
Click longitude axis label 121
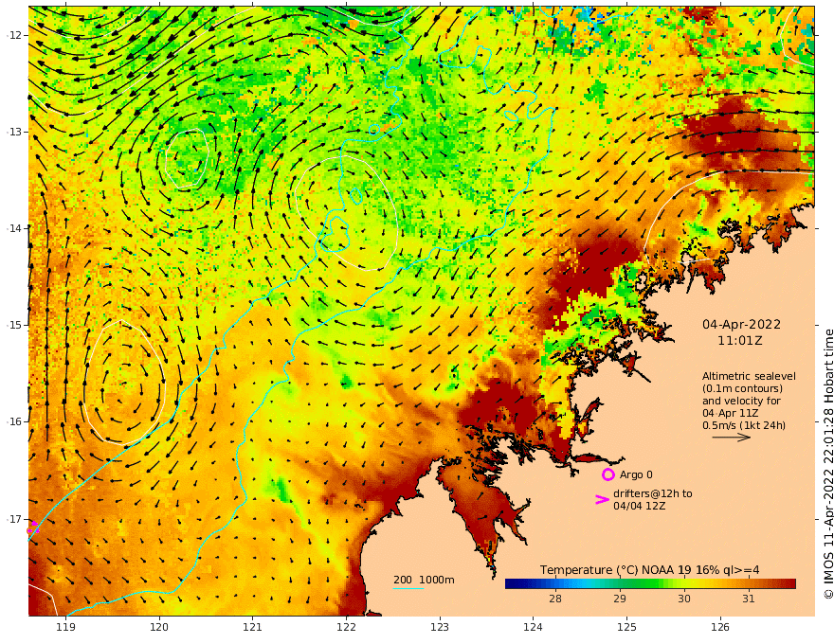pos(253,627)
